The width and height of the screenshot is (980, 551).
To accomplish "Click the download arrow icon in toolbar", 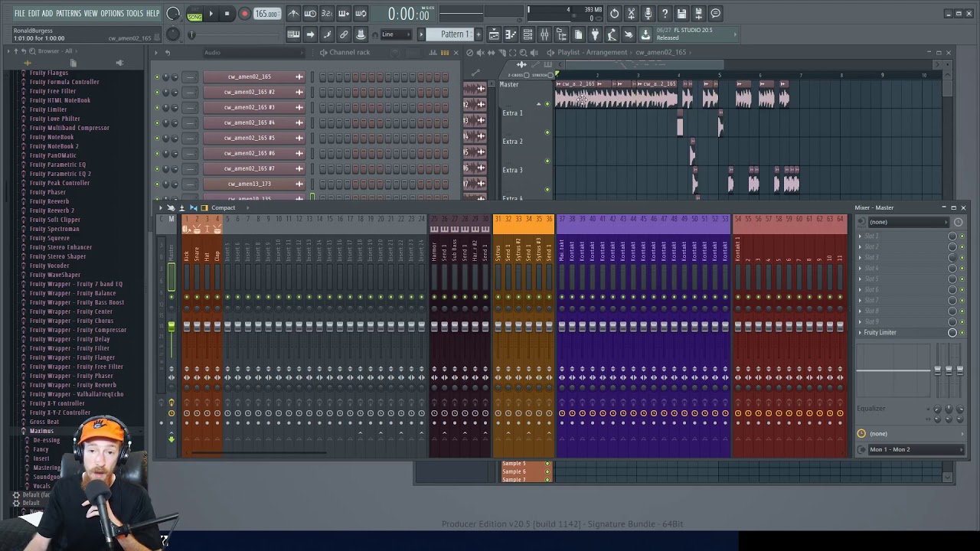I will click(645, 34).
